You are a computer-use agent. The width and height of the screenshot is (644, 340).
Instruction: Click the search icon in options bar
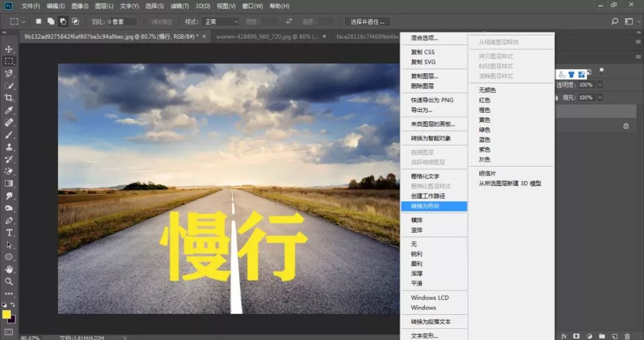[x=614, y=21]
